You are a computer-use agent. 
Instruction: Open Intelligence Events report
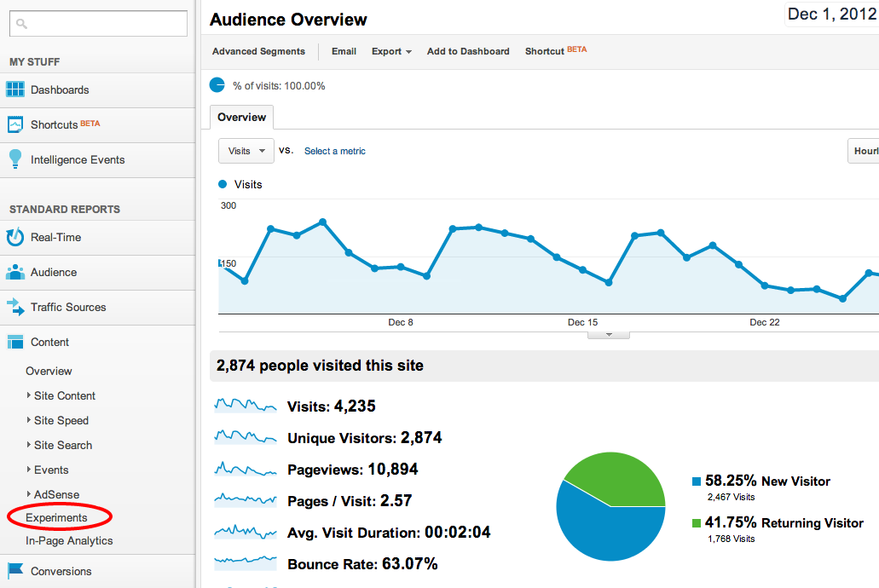97,159
